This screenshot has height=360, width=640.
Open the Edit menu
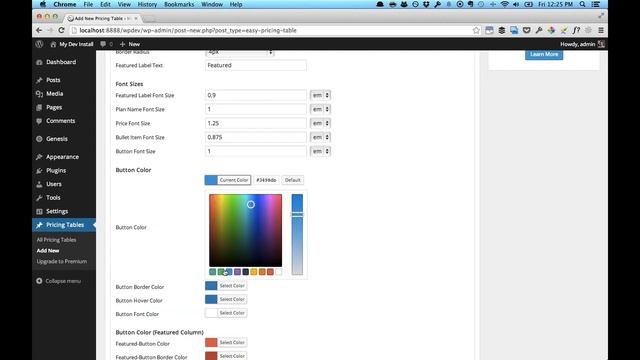point(105,4)
